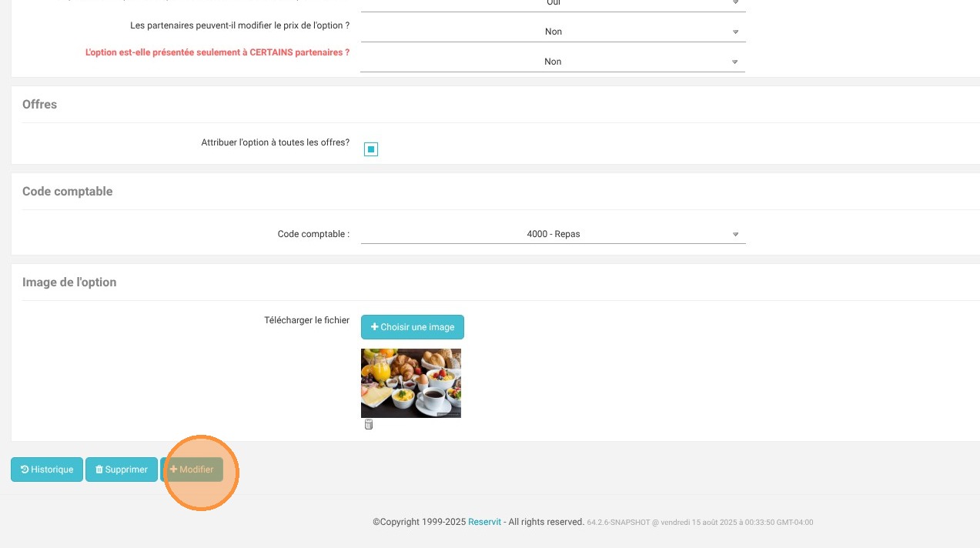Click the 'Code comptable' section heading
The height and width of the screenshot is (548, 980).
pos(68,192)
